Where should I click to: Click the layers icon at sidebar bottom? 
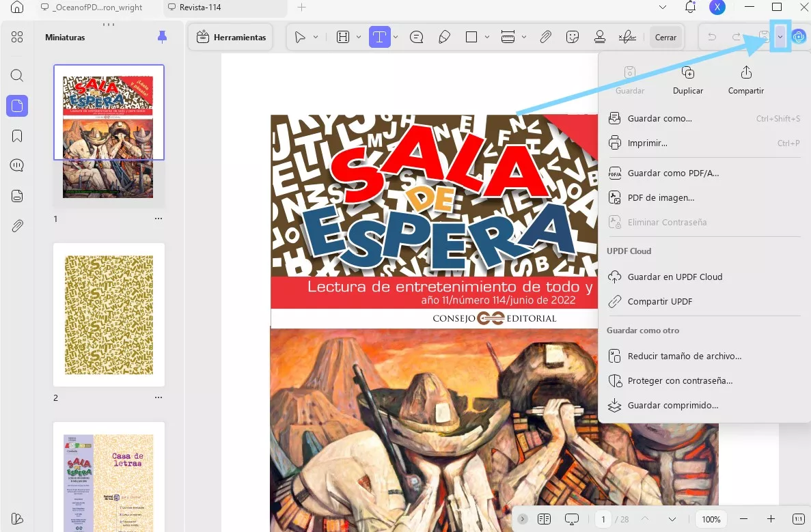point(17,518)
